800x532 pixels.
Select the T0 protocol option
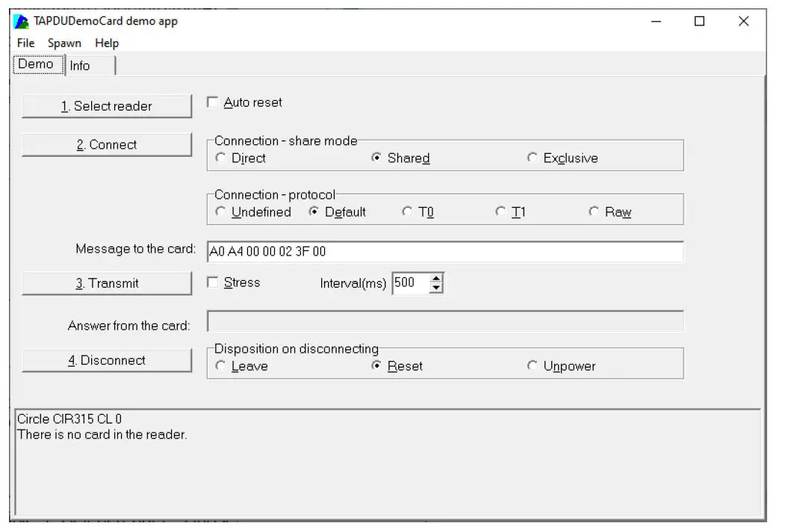(x=407, y=211)
